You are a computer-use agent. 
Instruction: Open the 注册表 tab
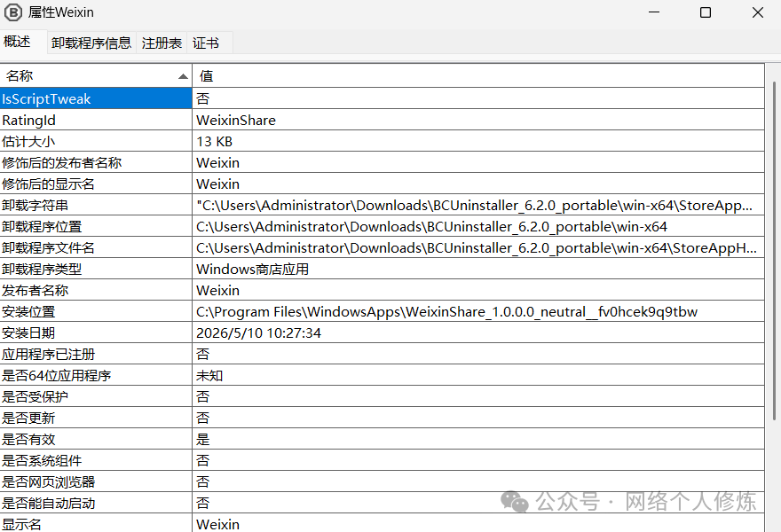[x=162, y=43]
